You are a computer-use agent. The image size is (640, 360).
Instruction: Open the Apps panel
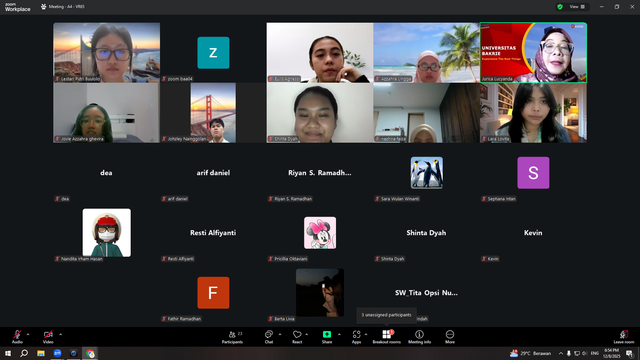click(356, 337)
